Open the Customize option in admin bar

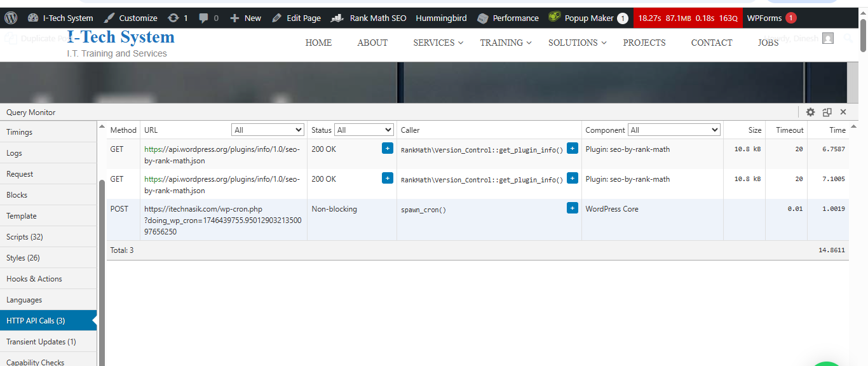[x=131, y=18]
